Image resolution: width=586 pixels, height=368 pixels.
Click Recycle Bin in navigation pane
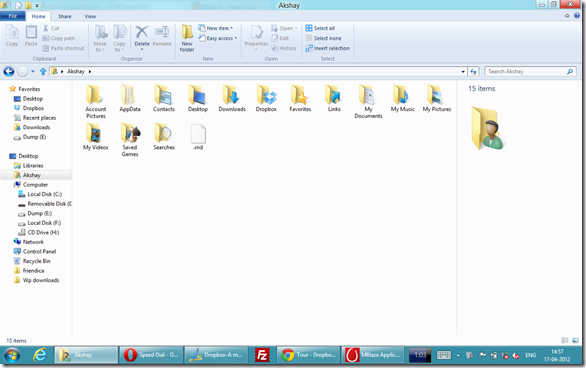click(x=32, y=261)
